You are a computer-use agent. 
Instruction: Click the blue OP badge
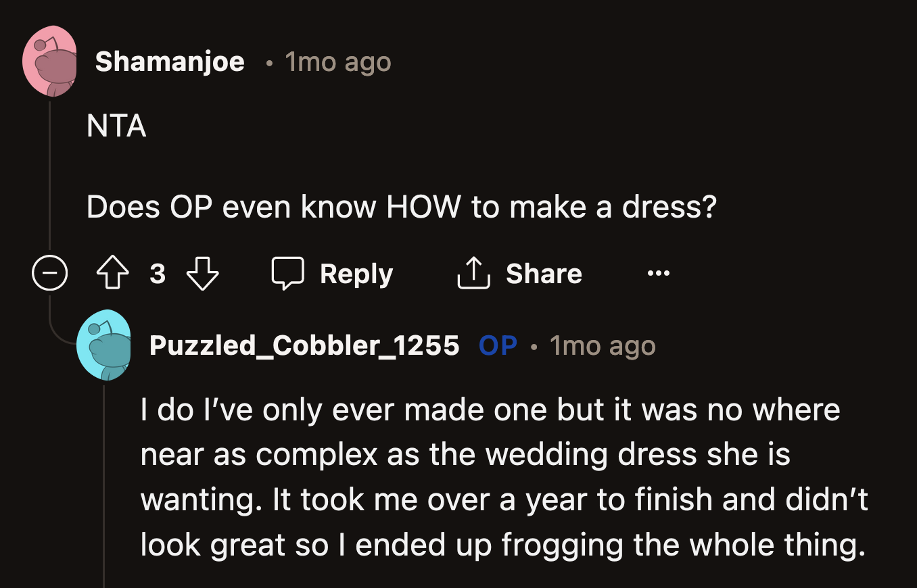[498, 346]
